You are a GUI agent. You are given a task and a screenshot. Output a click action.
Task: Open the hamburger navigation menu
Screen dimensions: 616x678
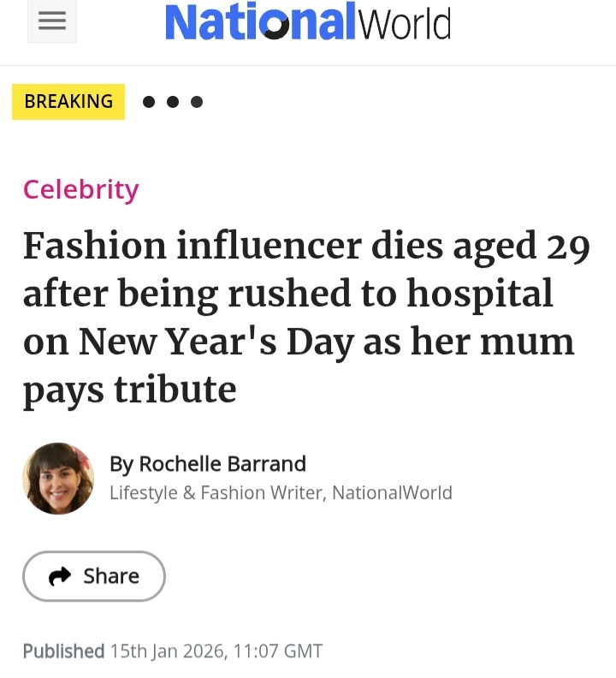[52, 23]
